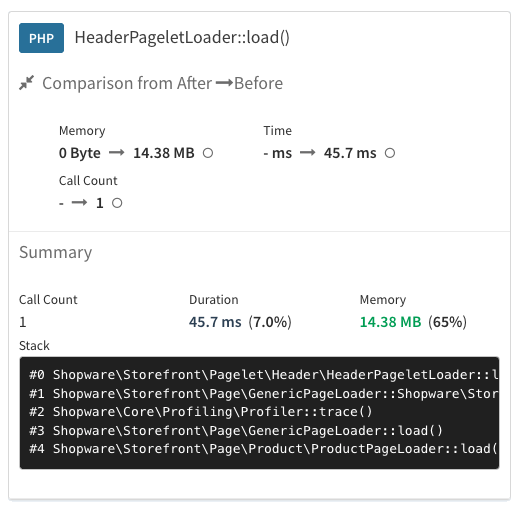Image resolution: width=523 pixels, height=510 pixels.
Task: Click the circle indicator next to 45.7 ms time
Action: pyautogui.click(x=390, y=153)
